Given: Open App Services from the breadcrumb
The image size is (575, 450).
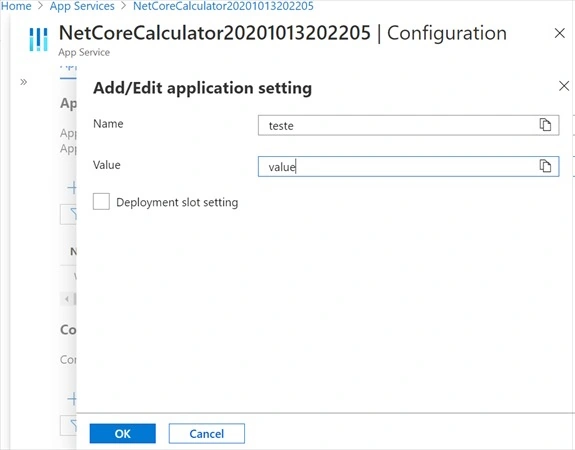Looking at the screenshot, I should click(82, 6).
